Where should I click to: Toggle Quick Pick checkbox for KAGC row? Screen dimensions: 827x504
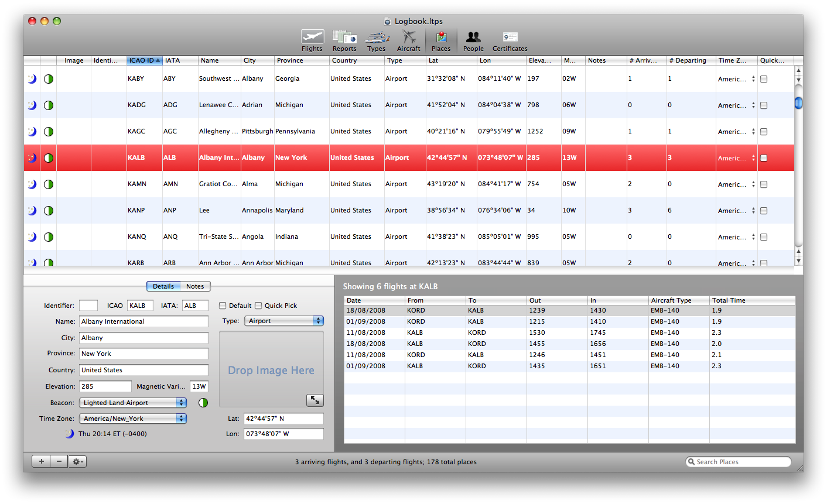(764, 132)
